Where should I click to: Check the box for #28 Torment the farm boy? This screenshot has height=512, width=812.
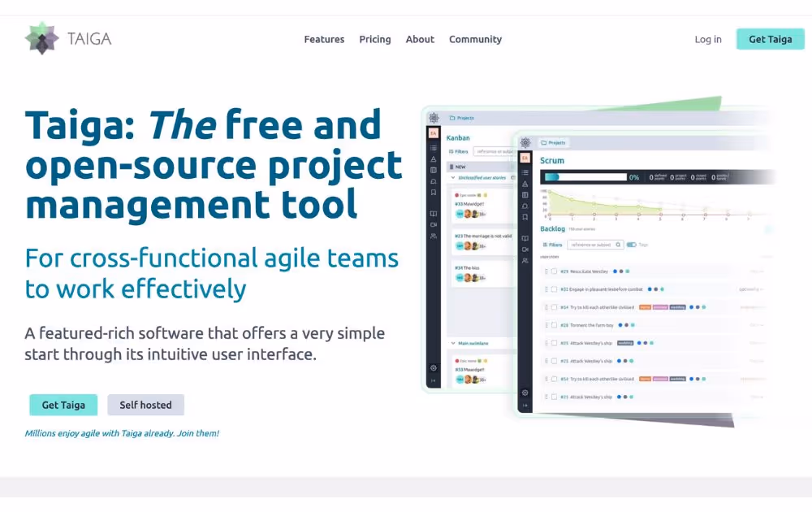point(554,325)
